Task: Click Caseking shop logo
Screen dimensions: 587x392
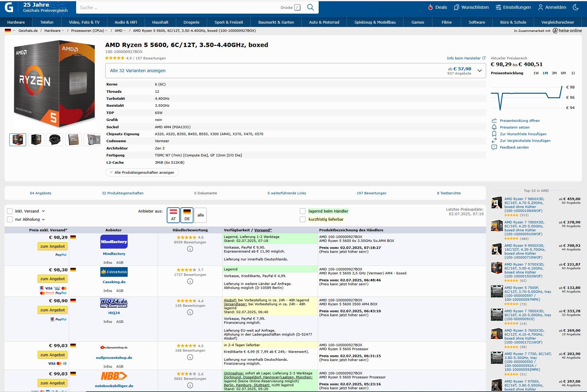Action: (x=114, y=272)
